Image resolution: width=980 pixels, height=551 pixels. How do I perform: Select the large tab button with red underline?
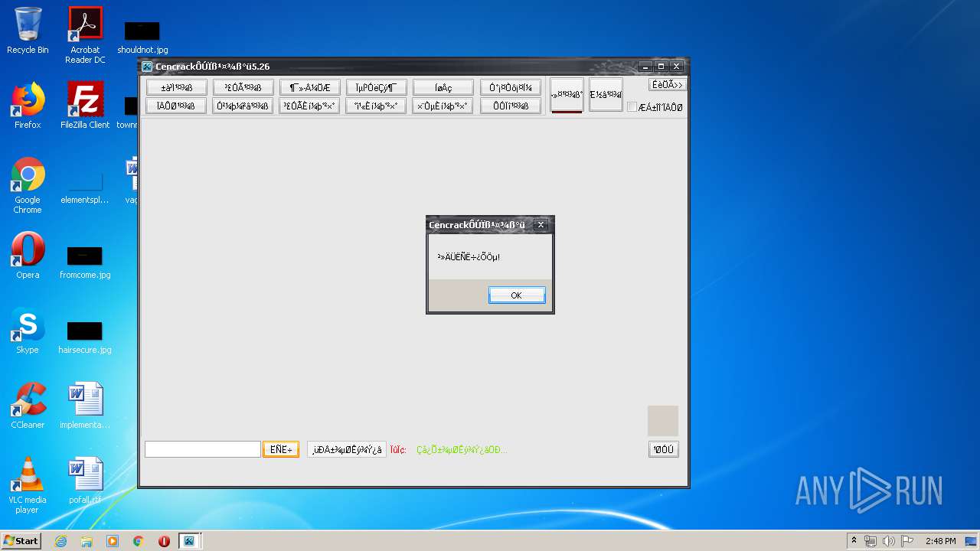(567, 95)
